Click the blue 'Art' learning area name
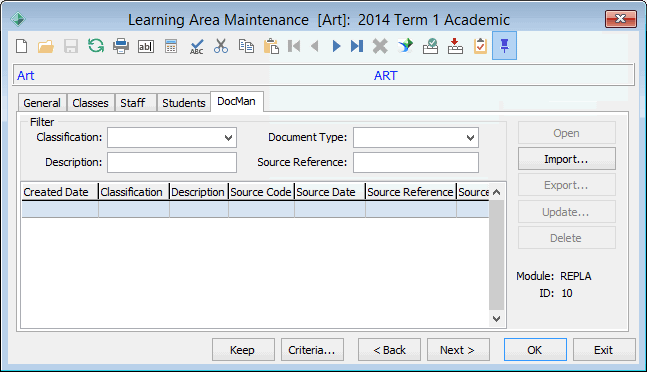This screenshot has width=647, height=372. click(x=26, y=75)
